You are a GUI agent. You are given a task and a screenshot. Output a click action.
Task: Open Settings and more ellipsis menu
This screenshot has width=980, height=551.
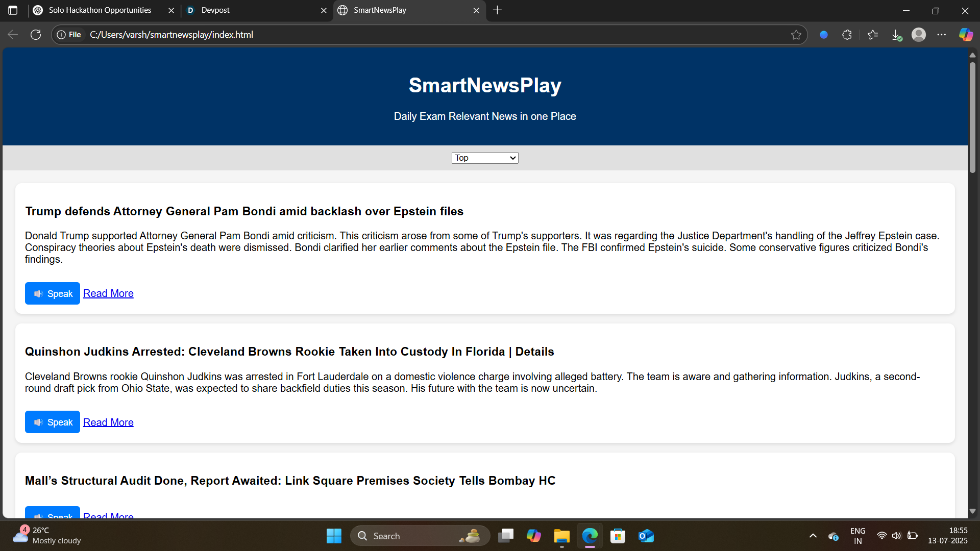click(942, 35)
